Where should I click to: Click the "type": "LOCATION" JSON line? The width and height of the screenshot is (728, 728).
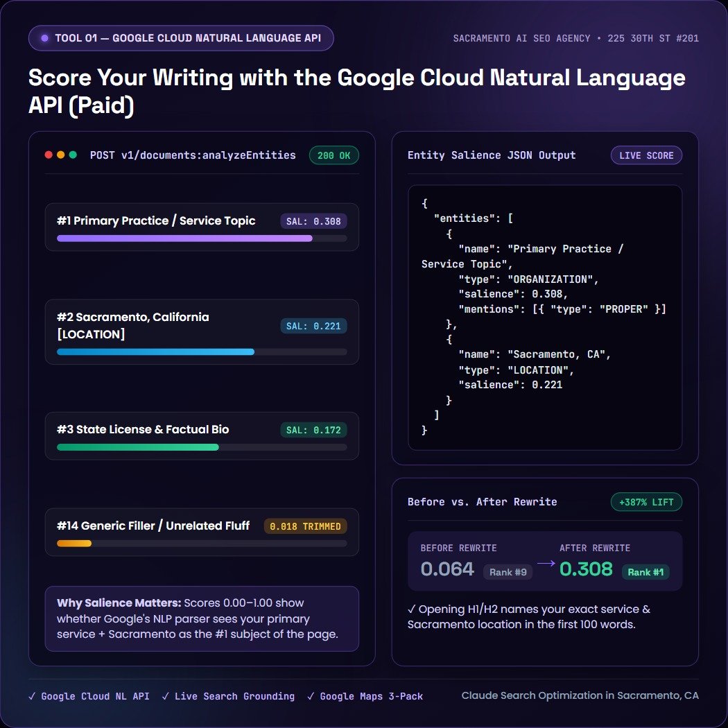[x=517, y=370]
